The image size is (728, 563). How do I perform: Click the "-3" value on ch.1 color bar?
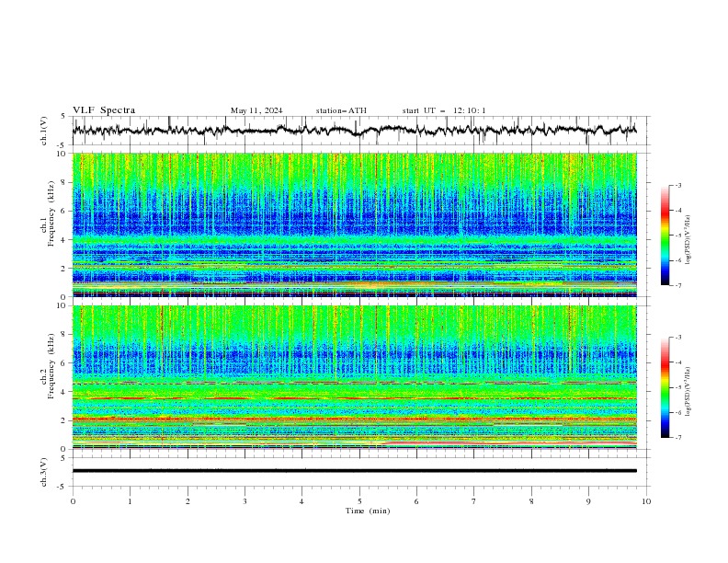(x=677, y=185)
